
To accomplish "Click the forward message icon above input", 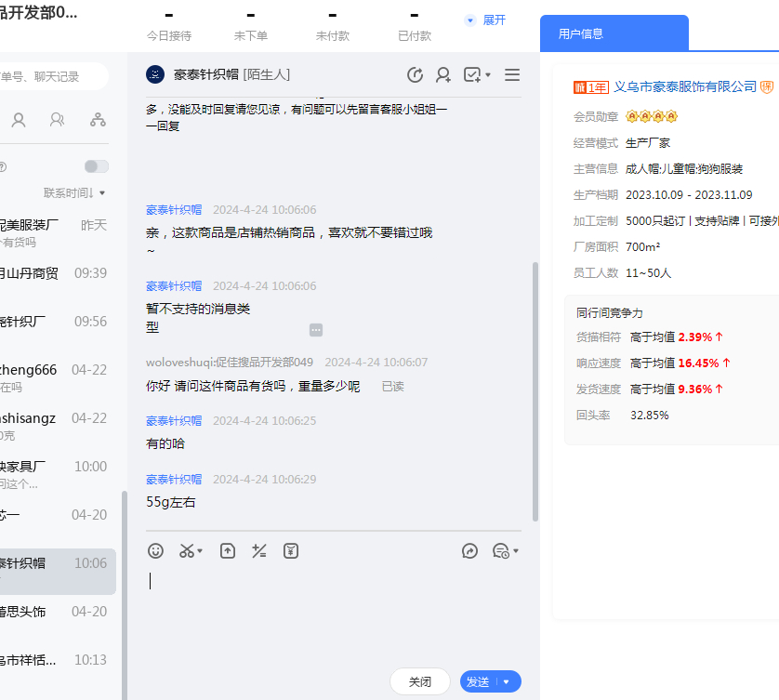I will coord(469,551).
